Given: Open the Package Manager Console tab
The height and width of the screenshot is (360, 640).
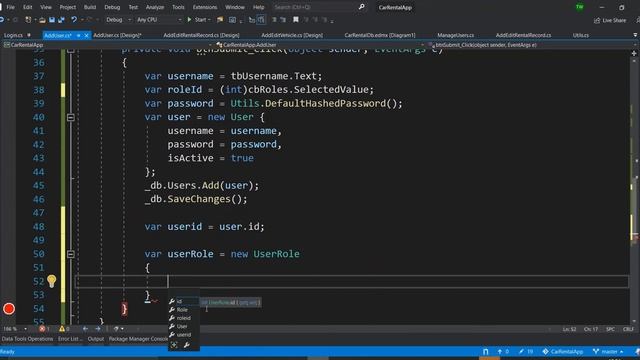Looking at the screenshot, I should [x=138, y=339].
